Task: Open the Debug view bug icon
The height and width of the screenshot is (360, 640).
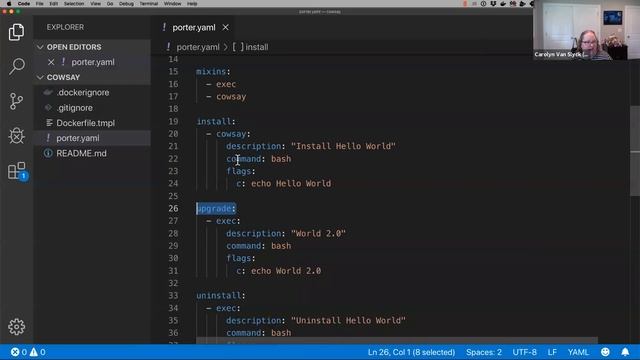Action: 17,136
